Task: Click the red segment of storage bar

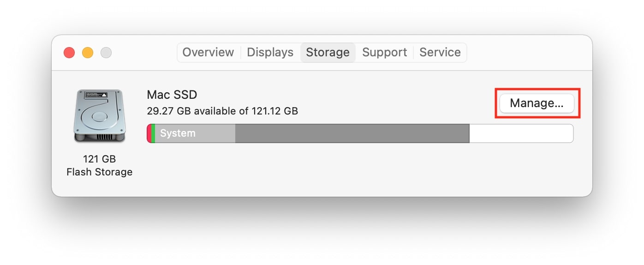Action: 149,133
